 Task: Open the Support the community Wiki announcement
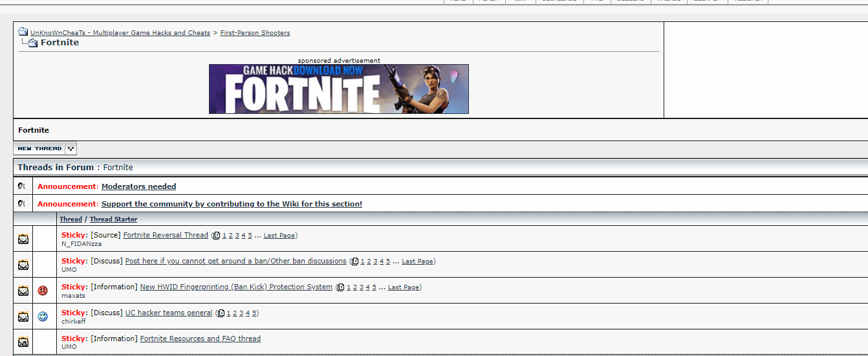(x=232, y=204)
